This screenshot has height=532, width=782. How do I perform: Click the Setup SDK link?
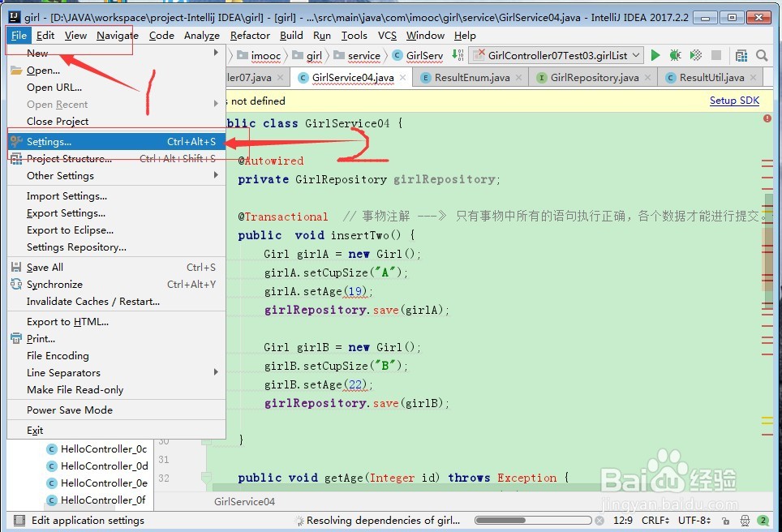(734, 101)
